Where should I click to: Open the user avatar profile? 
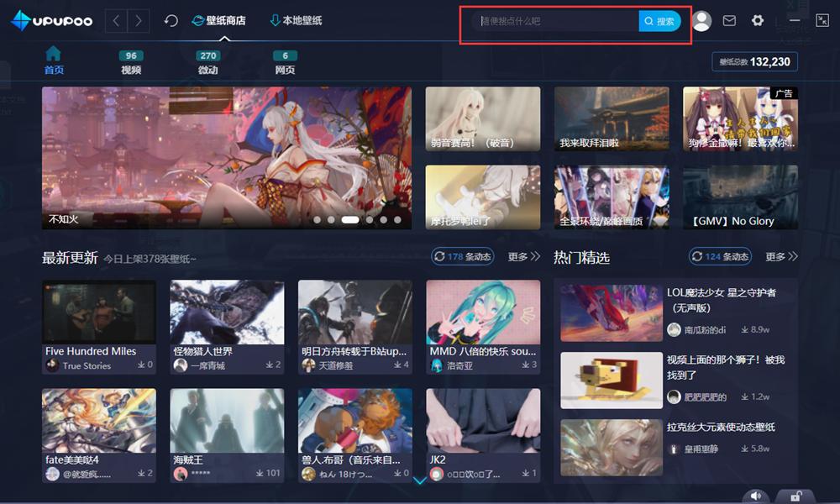coord(701,21)
